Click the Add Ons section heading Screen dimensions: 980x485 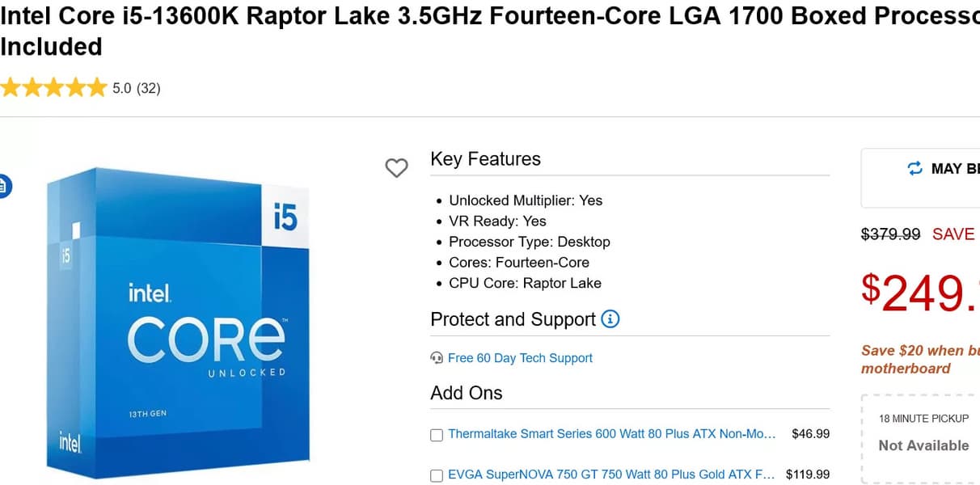(467, 393)
